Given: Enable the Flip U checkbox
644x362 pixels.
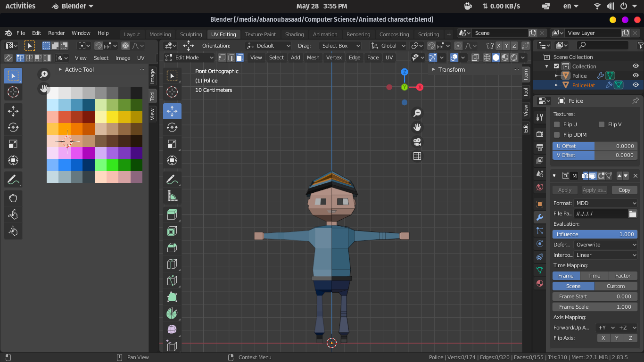Looking at the screenshot, I should [557, 124].
